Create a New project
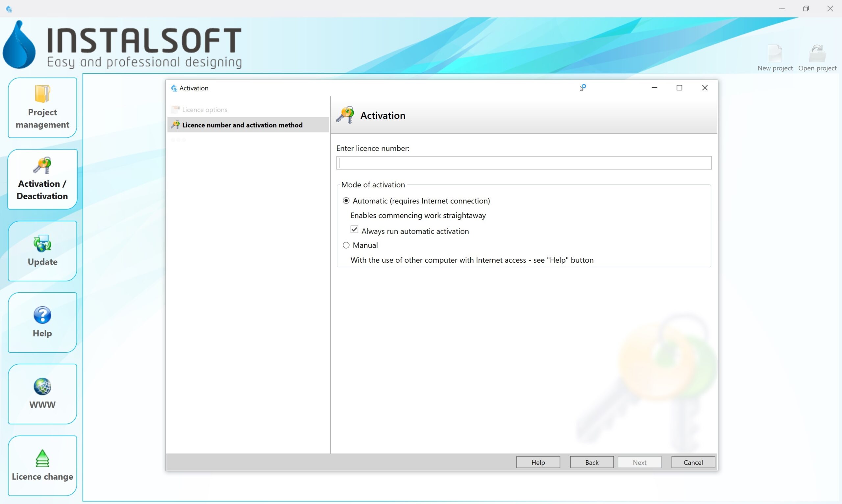 click(775, 58)
